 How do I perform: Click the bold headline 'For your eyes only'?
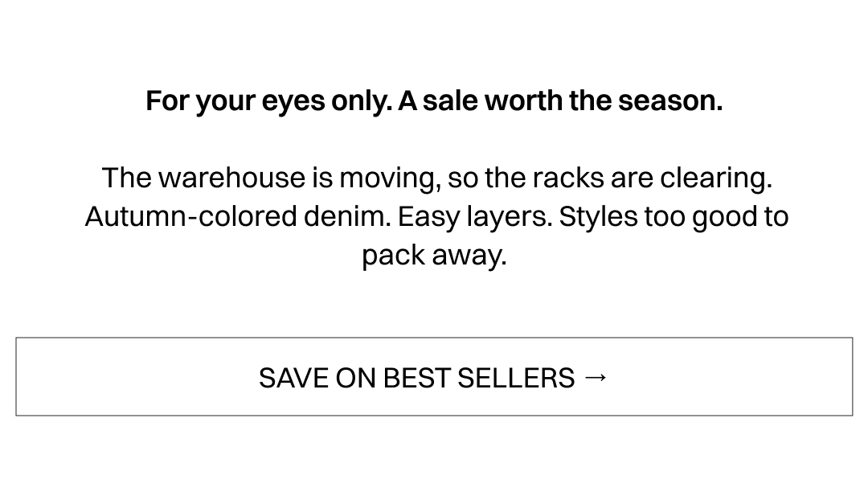point(269,100)
